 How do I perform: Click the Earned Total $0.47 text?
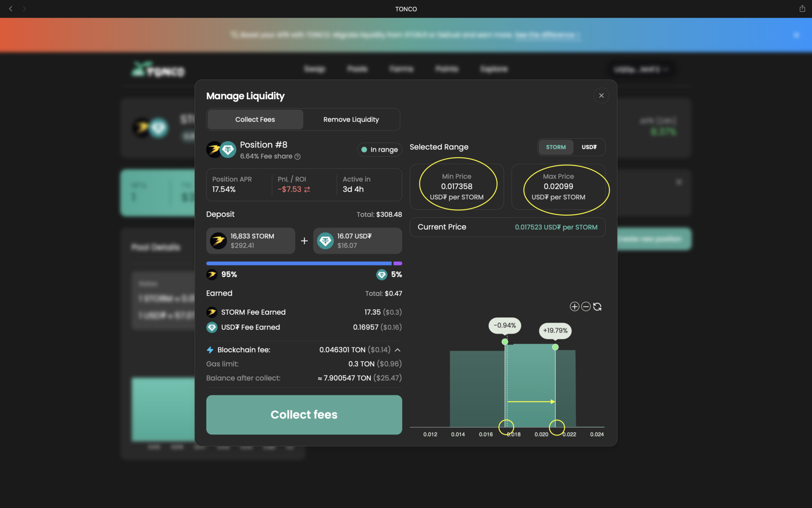click(384, 294)
